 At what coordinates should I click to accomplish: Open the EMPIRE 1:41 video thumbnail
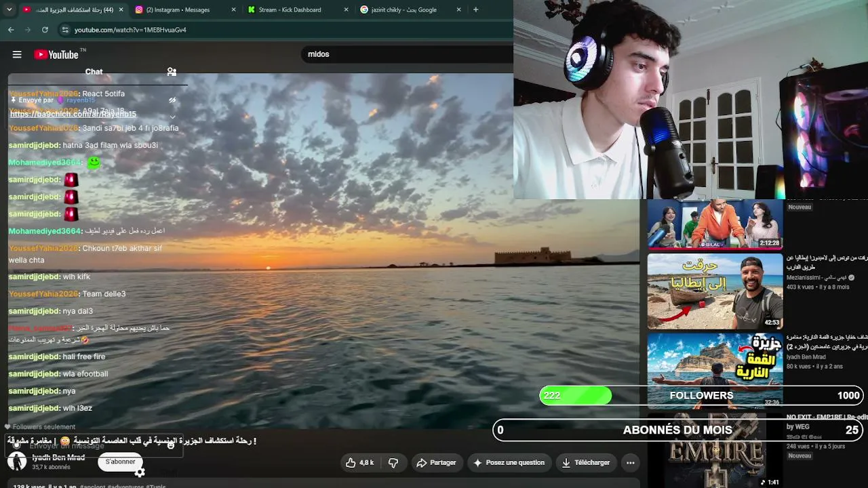coord(715,450)
